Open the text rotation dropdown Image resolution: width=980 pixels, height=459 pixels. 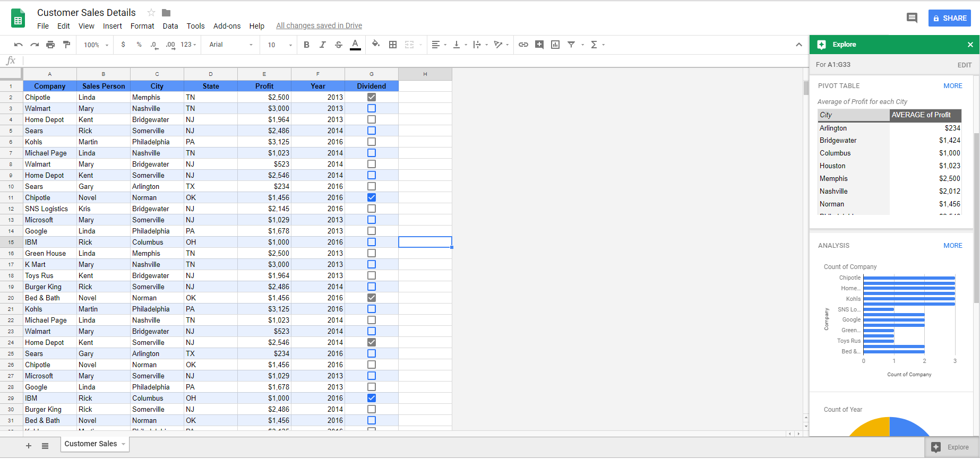pyautogui.click(x=501, y=45)
